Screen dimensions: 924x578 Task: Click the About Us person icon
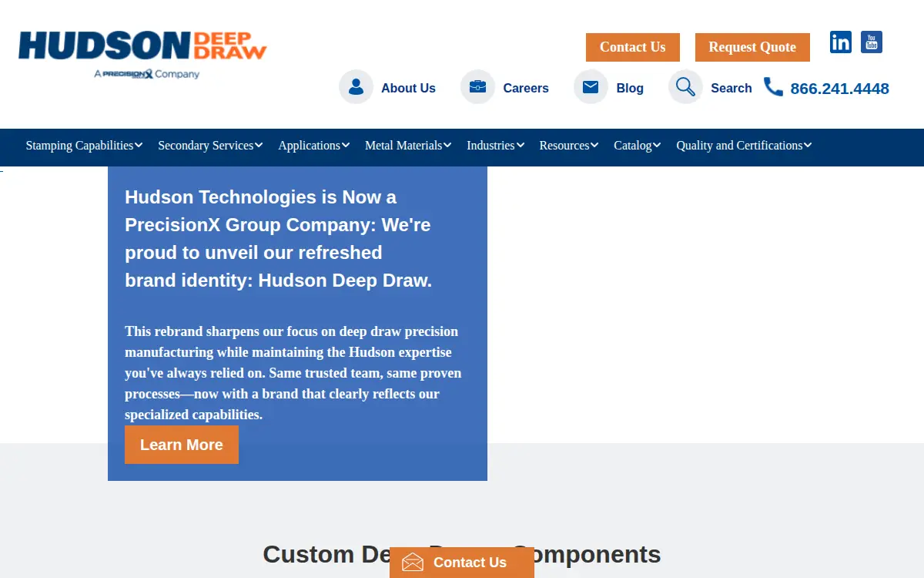(356, 87)
